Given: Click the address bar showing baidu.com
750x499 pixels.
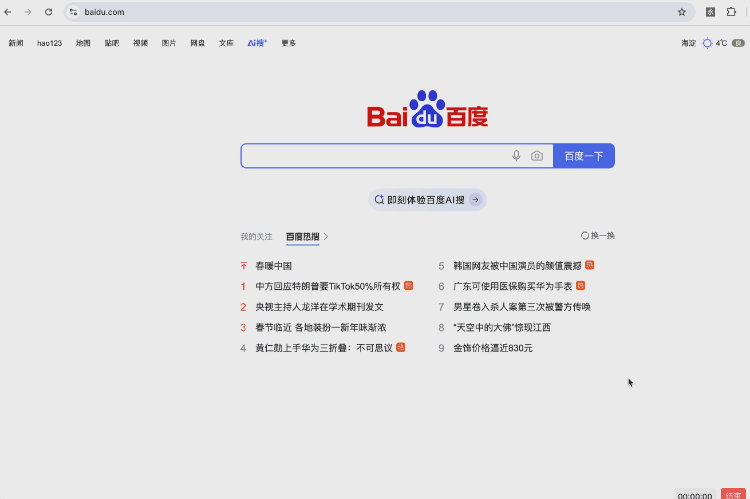Looking at the screenshot, I should pos(378,12).
